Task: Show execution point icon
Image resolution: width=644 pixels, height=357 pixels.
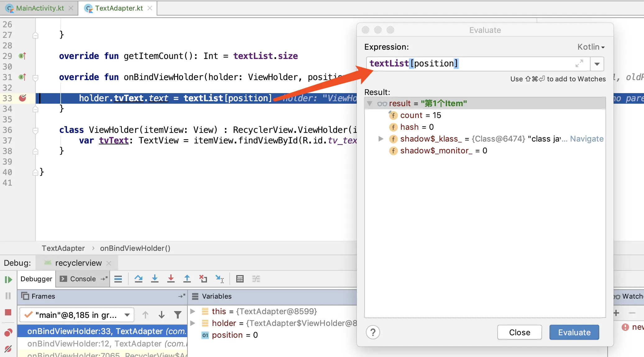Action: click(x=118, y=279)
